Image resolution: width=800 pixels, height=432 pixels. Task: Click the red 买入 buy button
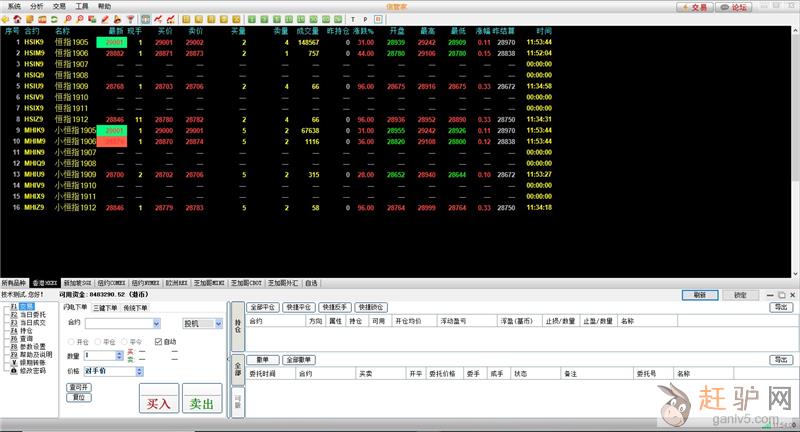(x=158, y=404)
